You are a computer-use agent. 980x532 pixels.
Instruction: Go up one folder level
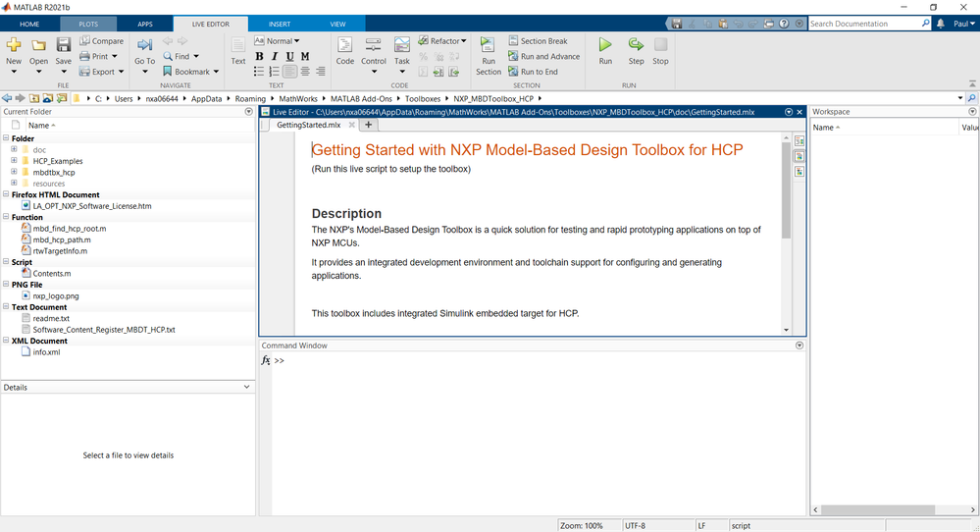pyautogui.click(x=33, y=98)
